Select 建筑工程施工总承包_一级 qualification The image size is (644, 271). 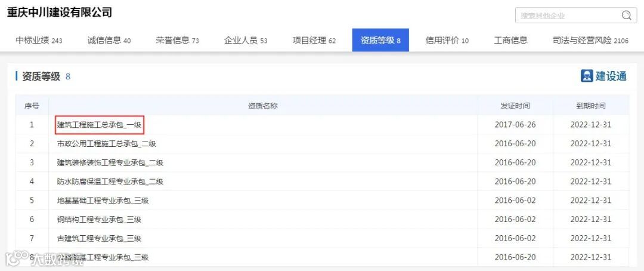[x=99, y=125]
